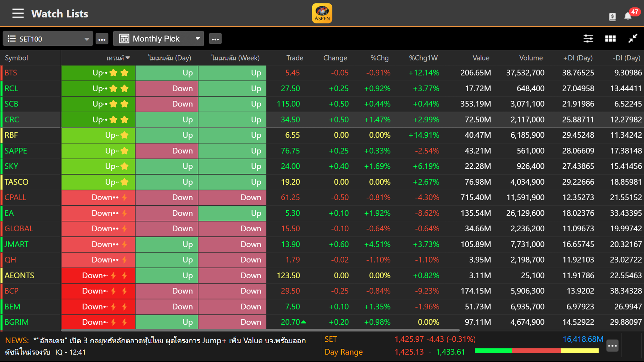Open more options next to Monthly Pick

pos(215,39)
